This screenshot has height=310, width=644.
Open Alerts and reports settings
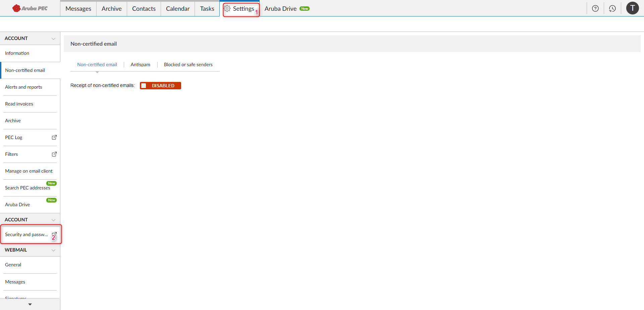23,87
